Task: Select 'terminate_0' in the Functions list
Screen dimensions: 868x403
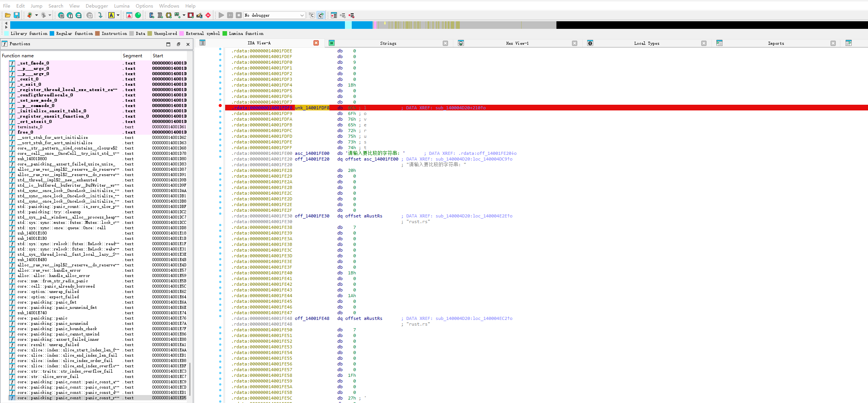Action: pos(30,127)
